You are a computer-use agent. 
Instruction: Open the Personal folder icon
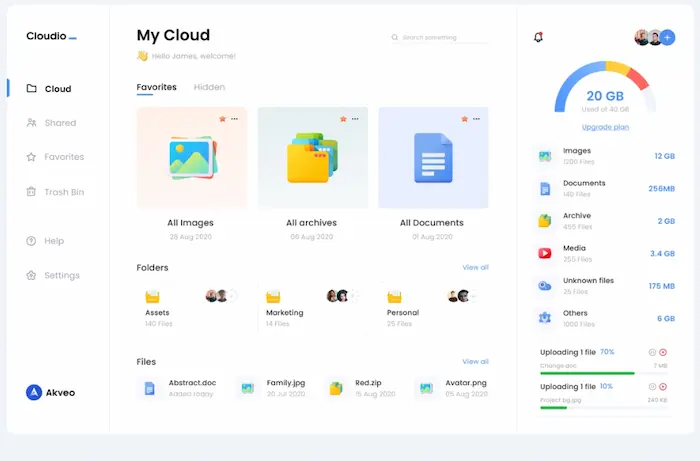pos(394,296)
